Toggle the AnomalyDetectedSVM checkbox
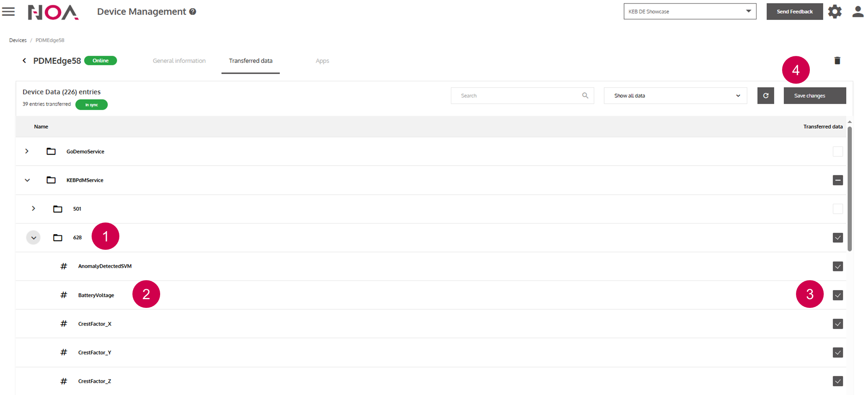The image size is (868, 395). point(838,267)
